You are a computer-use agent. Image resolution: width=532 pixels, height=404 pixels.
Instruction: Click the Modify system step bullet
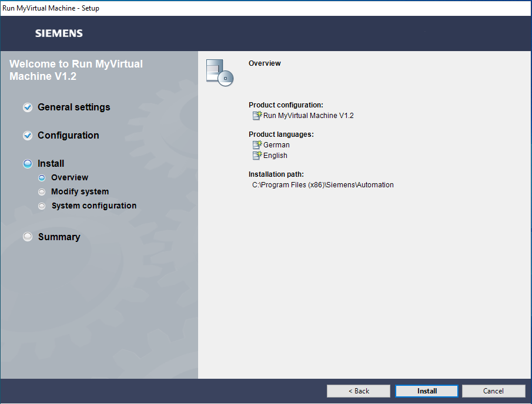(x=42, y=192)
